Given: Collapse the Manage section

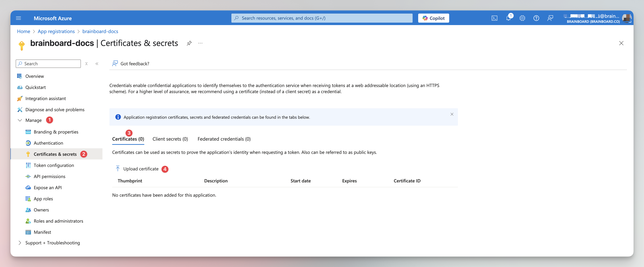Looking at the screenshot, I should (20, 120).
